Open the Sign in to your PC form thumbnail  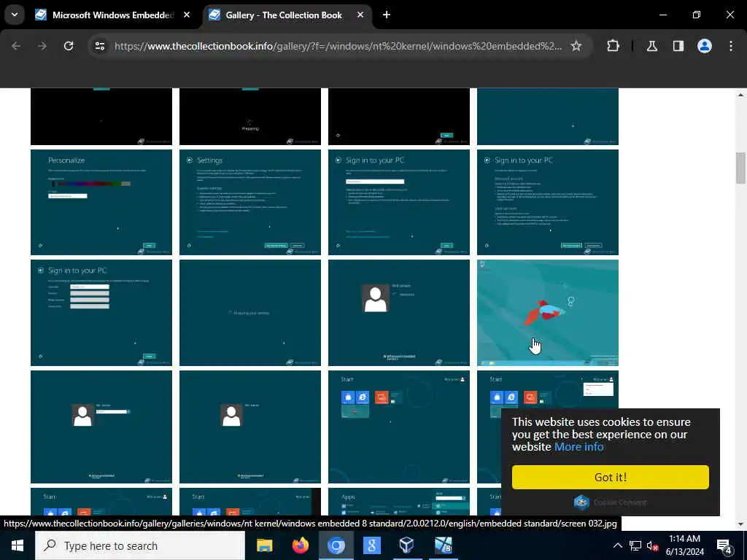pyautogui.click(x=101, y=312)
